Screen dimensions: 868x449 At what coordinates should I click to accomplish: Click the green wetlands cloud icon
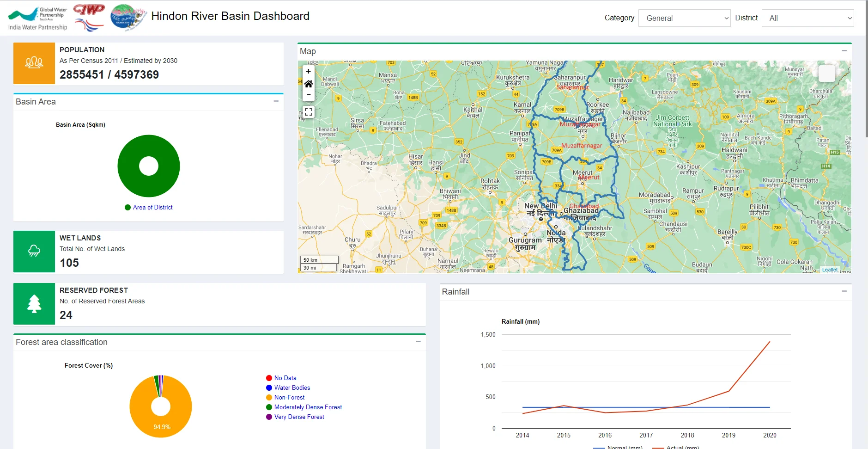(34, 252)
